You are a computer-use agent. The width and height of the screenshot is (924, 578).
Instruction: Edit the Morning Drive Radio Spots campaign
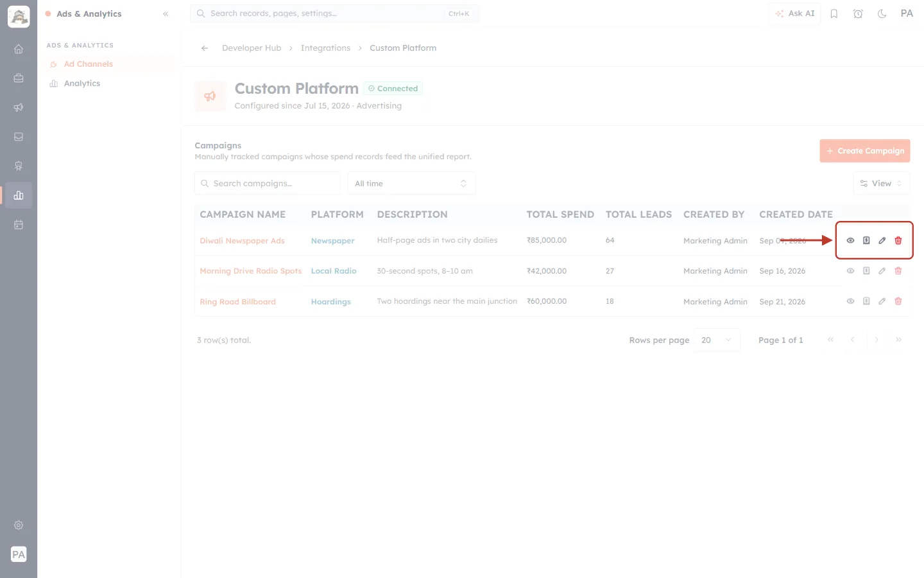click(882, 271)
